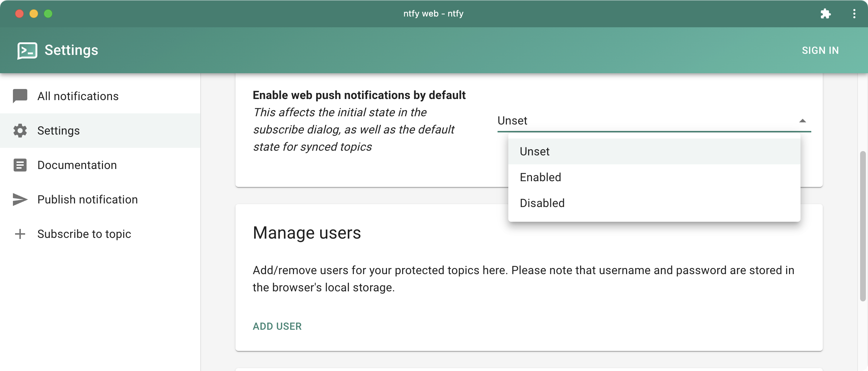
Task: Click the ntfy terminal logo icon
Action: click(x=27, y=51)
